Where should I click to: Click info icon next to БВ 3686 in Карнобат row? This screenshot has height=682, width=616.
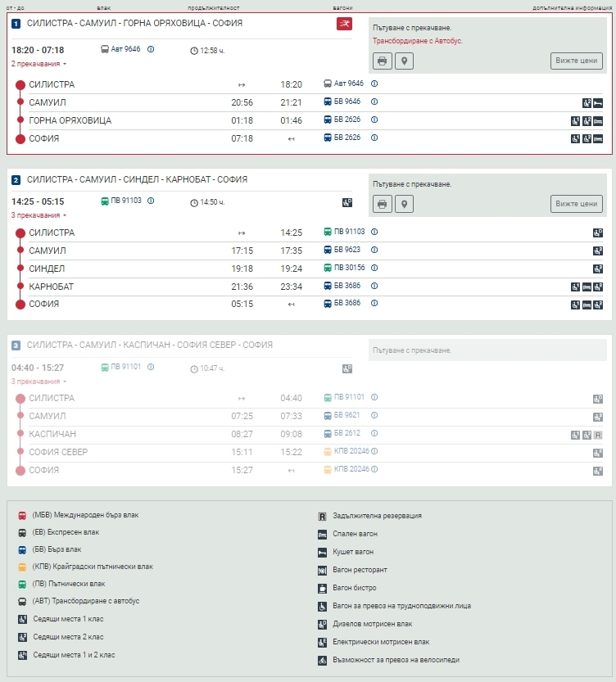click(374, 287)
